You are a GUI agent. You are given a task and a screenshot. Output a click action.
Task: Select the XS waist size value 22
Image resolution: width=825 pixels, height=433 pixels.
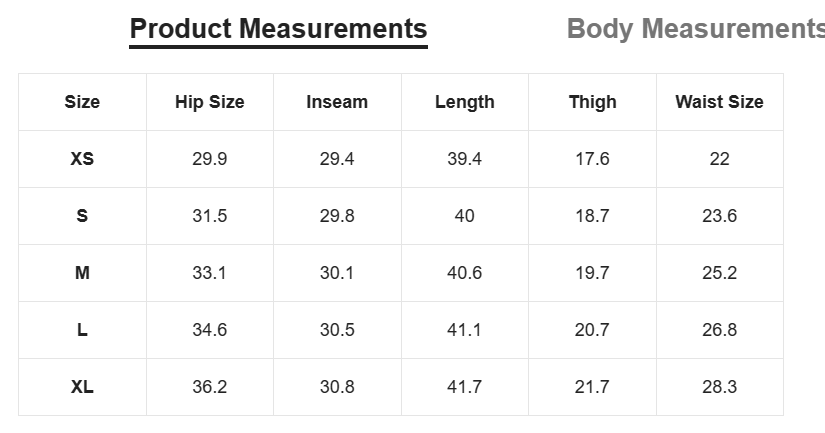pos(719,159)
